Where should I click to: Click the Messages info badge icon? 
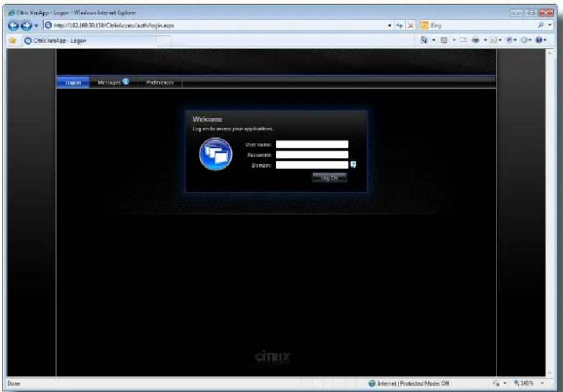126,81
